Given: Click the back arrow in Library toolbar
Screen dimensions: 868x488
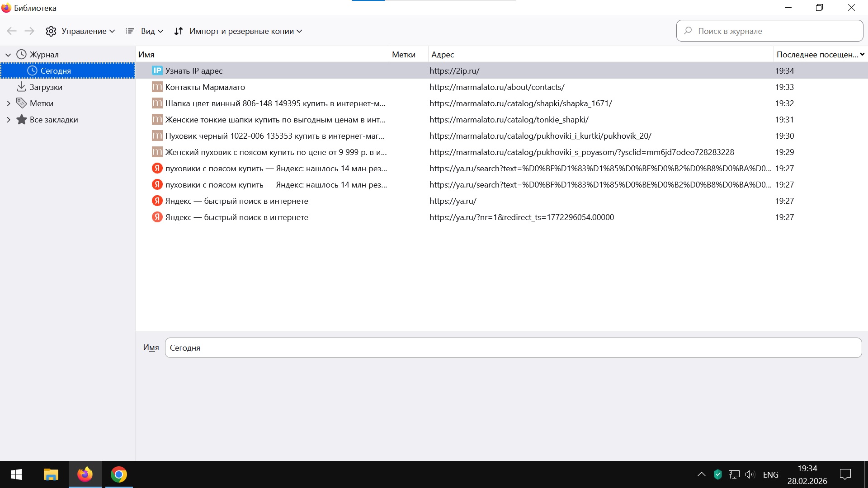Looking at the screenshot, I should 12,31.
